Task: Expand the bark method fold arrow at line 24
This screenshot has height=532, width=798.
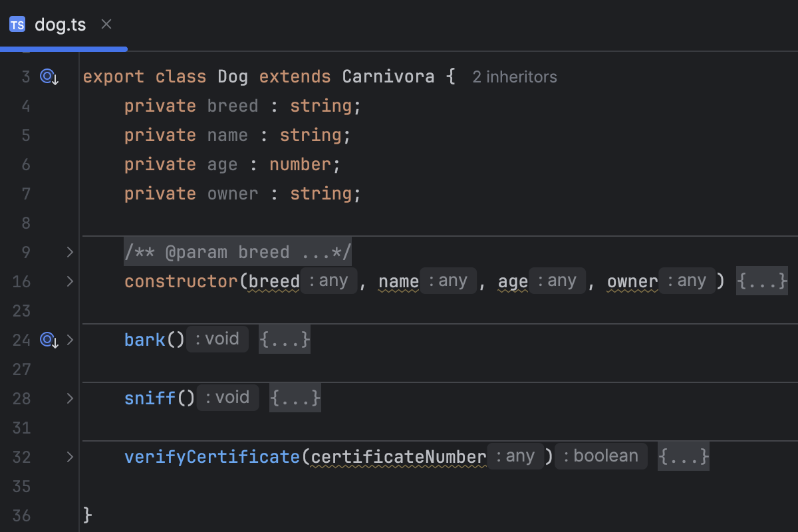Action: point(69,340)
